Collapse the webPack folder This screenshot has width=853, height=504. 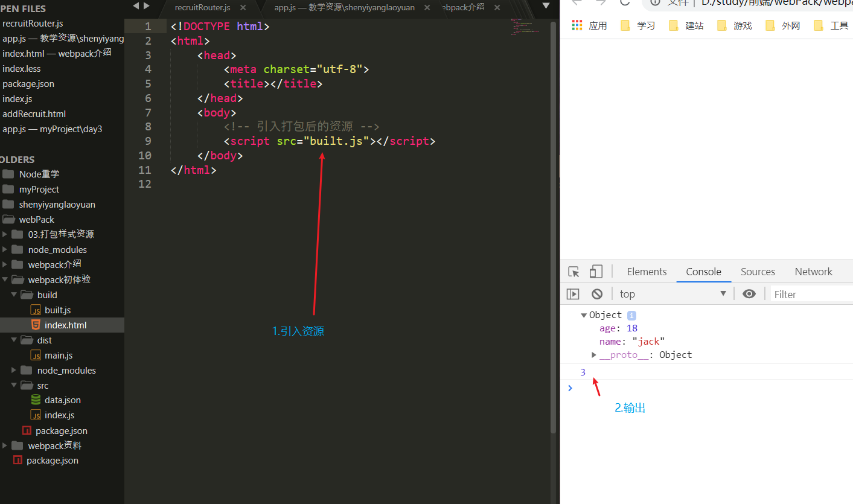tap(37, 220)
